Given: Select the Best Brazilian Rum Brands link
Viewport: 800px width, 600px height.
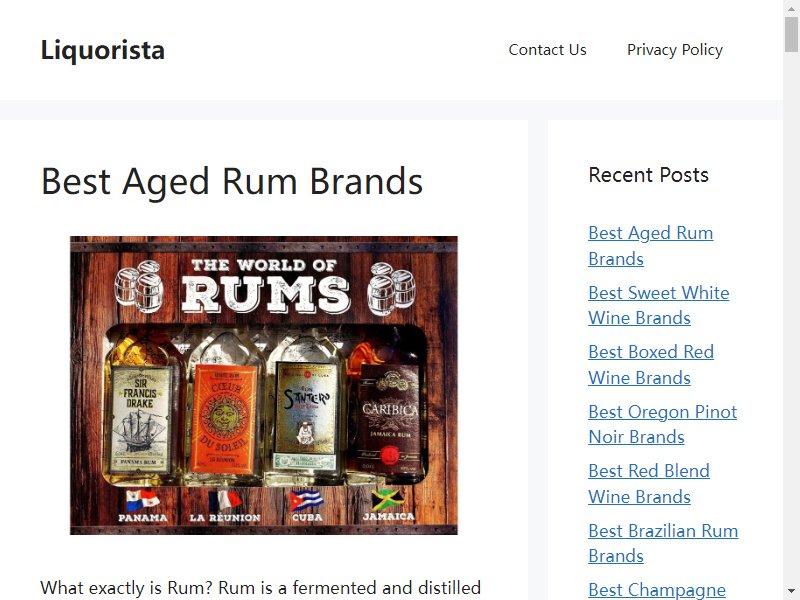Looking at the screenshot, I should click(663, 543).
